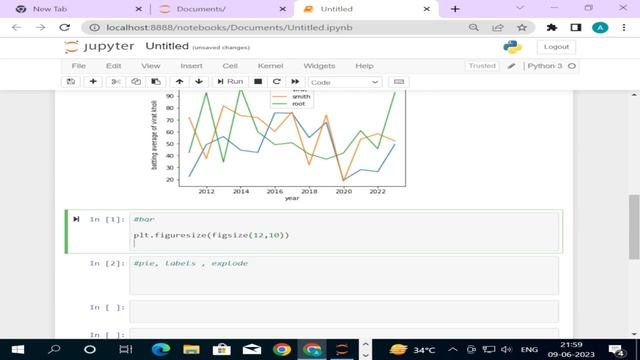
Task: Show hidden system tray icons
Action: pyautogui.click(x=453, y=349)
